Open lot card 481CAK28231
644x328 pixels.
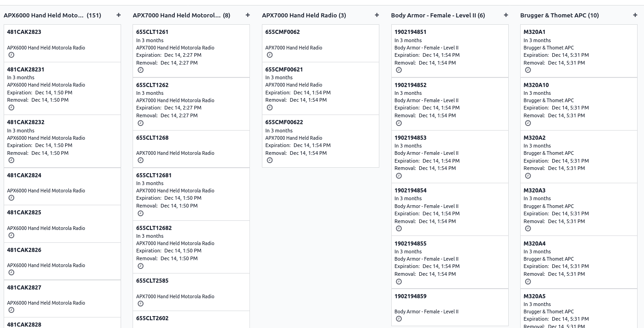(62, 88)
